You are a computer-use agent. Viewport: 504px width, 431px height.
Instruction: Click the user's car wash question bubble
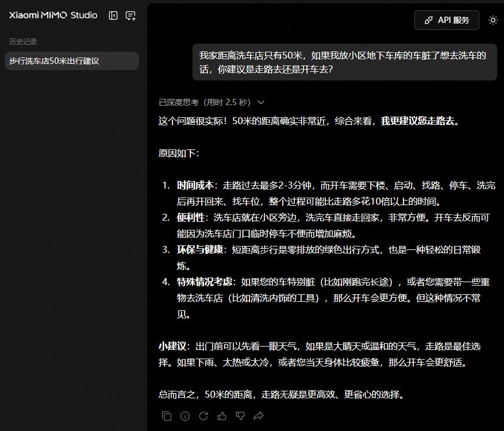(x=344, y=62)
